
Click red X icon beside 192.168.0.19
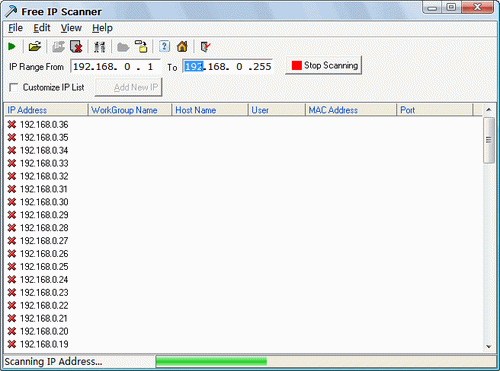[x=12, y=344]
